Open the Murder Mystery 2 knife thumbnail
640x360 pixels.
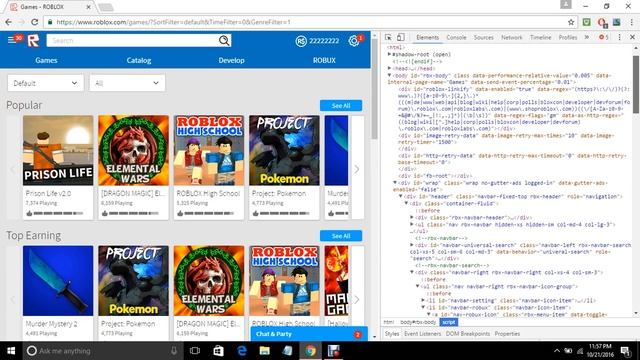coord(58,280)
